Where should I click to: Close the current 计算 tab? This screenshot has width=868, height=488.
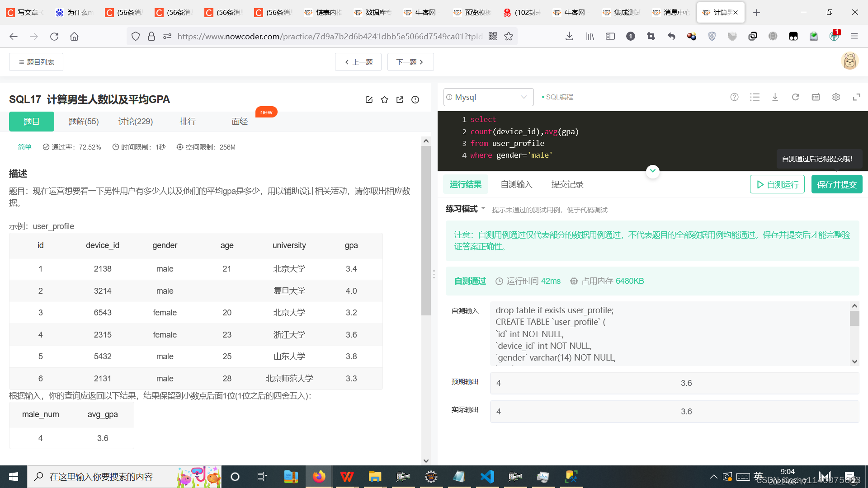click(x=736, y=12)
